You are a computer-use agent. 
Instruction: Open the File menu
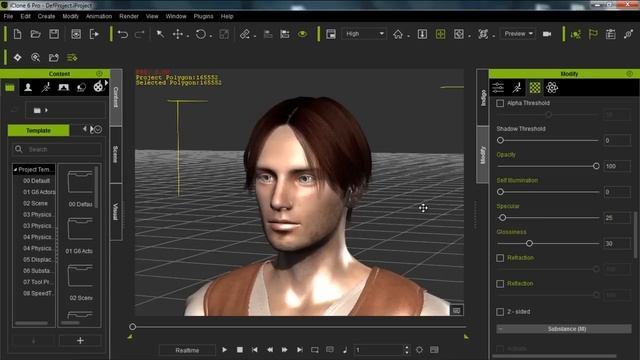[8, 16]
